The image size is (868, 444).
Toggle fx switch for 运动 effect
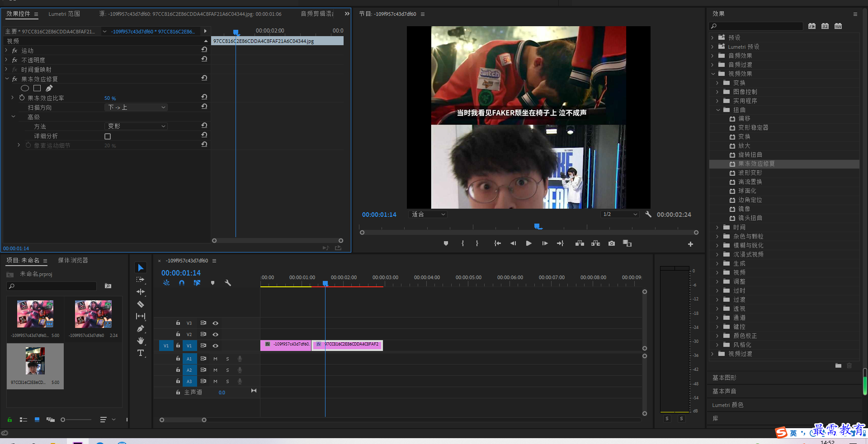14,51
